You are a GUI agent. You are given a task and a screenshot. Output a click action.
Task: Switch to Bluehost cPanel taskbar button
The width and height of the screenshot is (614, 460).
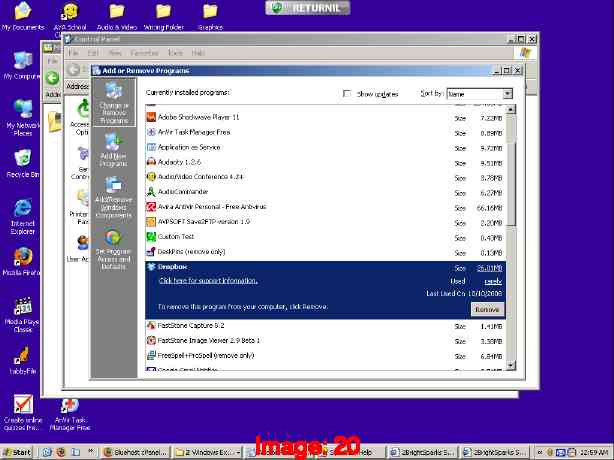[135, 452]
